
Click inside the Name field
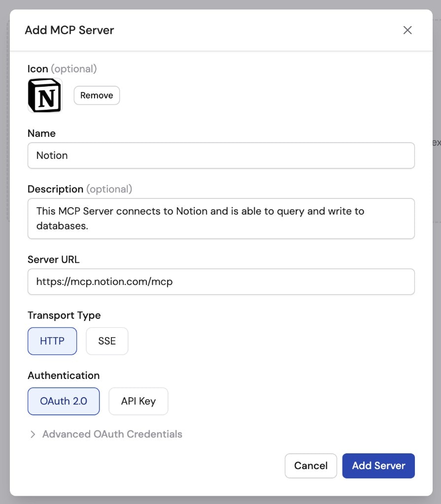[x=221, y=155]
